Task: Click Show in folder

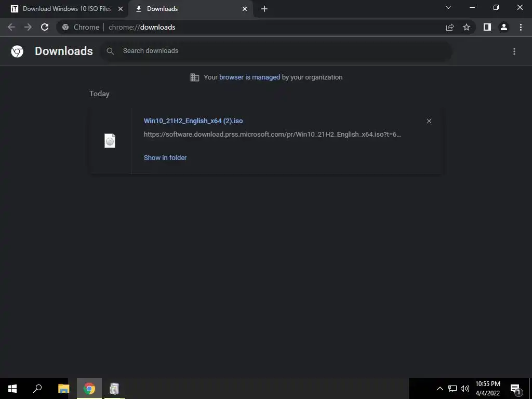Action: [165, 158]
